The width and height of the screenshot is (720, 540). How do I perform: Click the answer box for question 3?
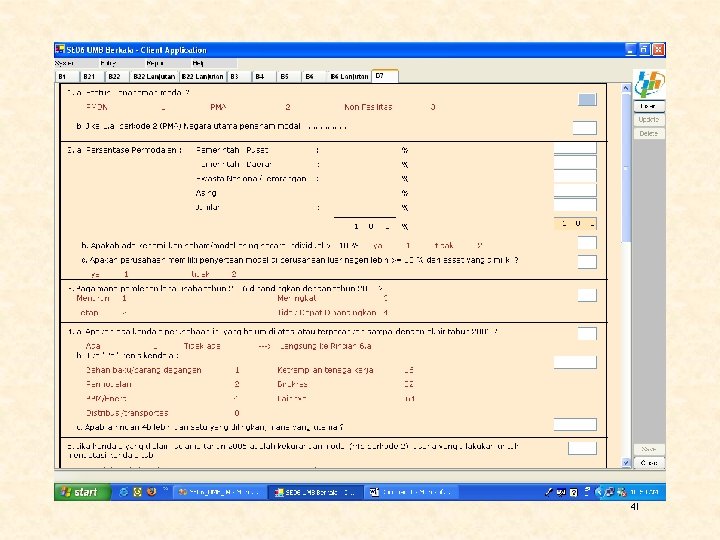[x=587, y=295]
